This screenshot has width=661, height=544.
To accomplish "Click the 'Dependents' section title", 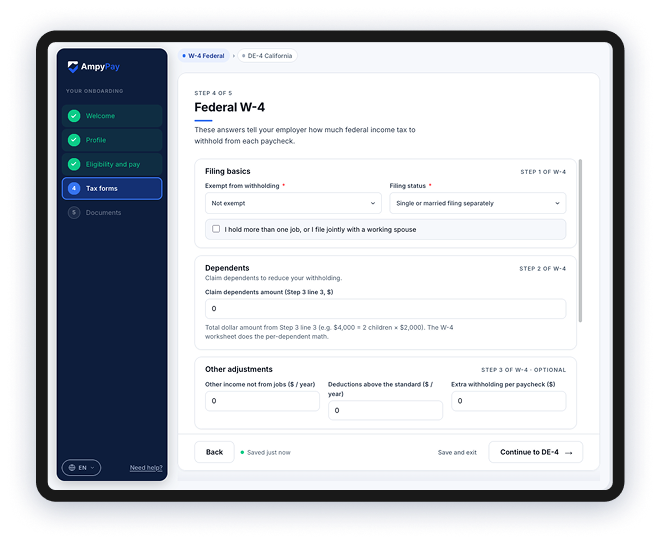I will pyautogui.click(x=227, y=268).
